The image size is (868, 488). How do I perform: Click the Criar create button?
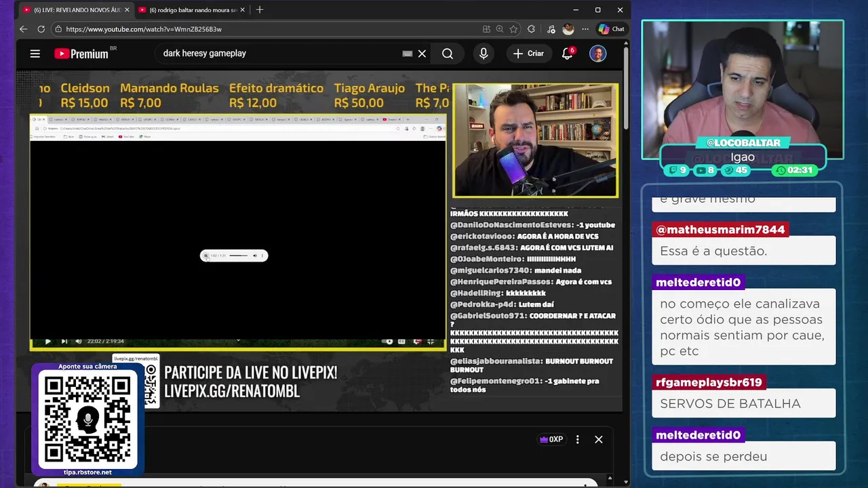pyautogui.click(x=528, y=54)
